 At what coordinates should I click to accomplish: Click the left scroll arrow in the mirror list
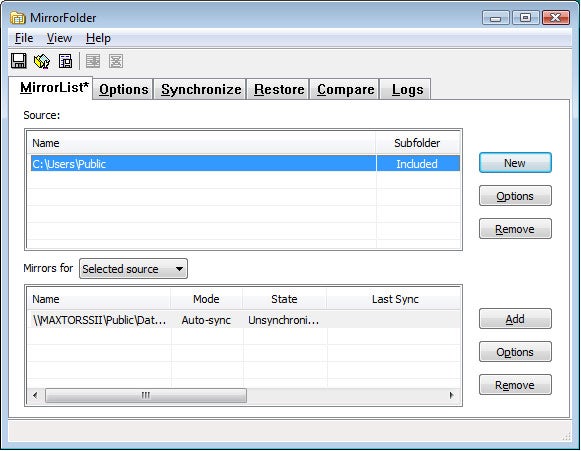(x=35, y=395)
